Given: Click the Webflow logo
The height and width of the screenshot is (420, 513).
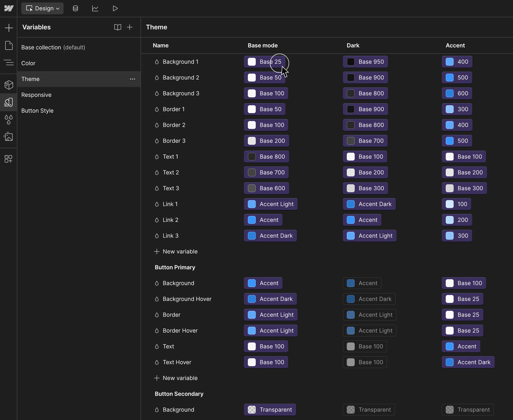Looking at the screenshot, I should click(9, 8).
